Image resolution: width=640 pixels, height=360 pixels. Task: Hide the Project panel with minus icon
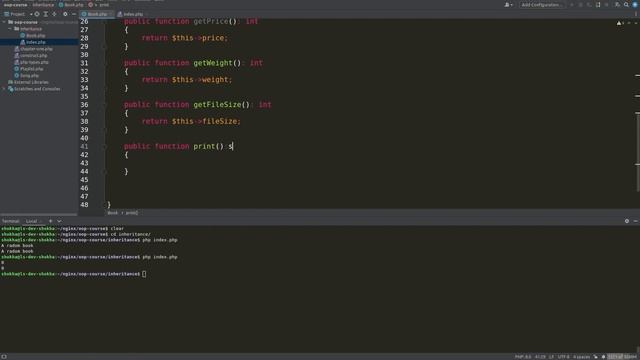[x=74, y=14]
